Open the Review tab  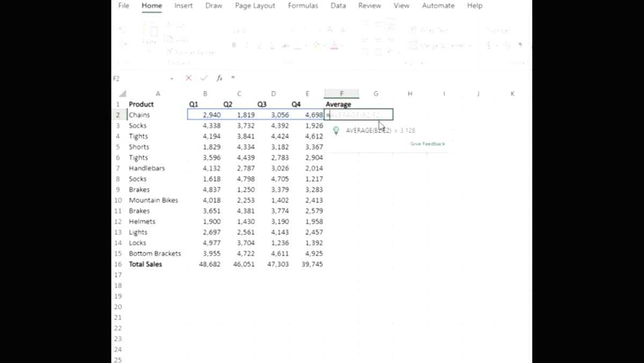(369, 5)
